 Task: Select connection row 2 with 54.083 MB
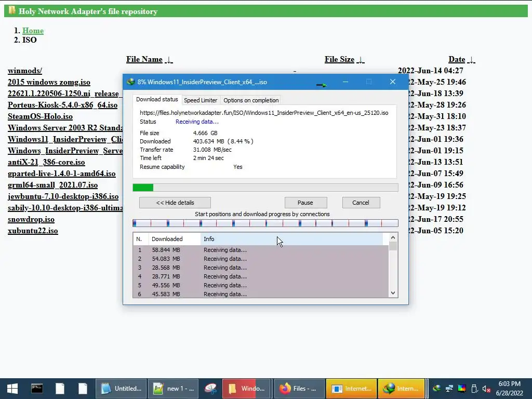pos(261,259)
